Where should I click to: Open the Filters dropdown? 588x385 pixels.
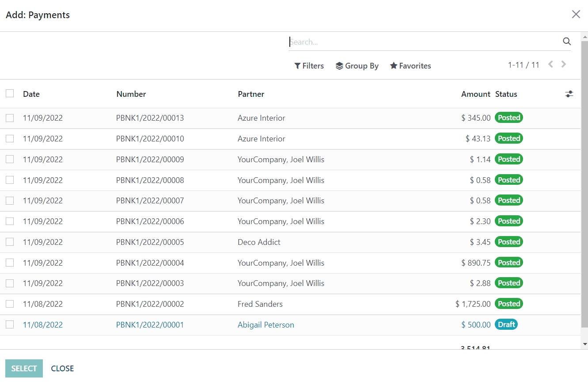click(x=309, y=66)
